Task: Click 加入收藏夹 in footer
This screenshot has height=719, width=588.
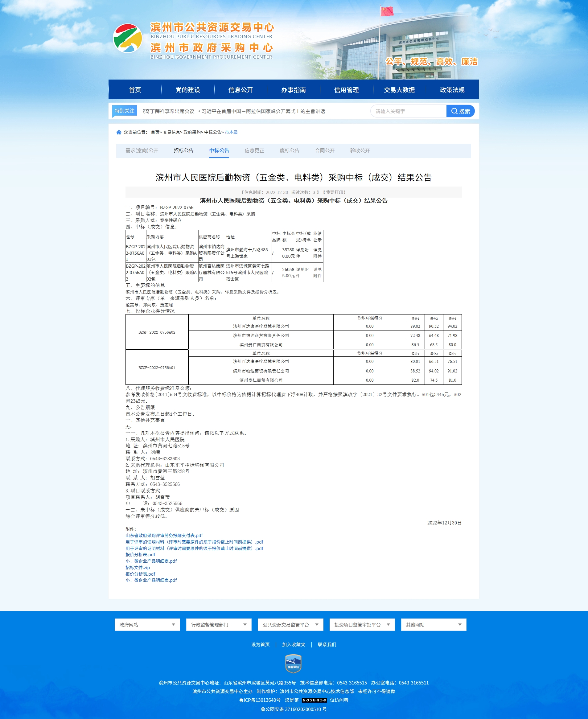Action: pyautogui.click(x=294, y=644)
